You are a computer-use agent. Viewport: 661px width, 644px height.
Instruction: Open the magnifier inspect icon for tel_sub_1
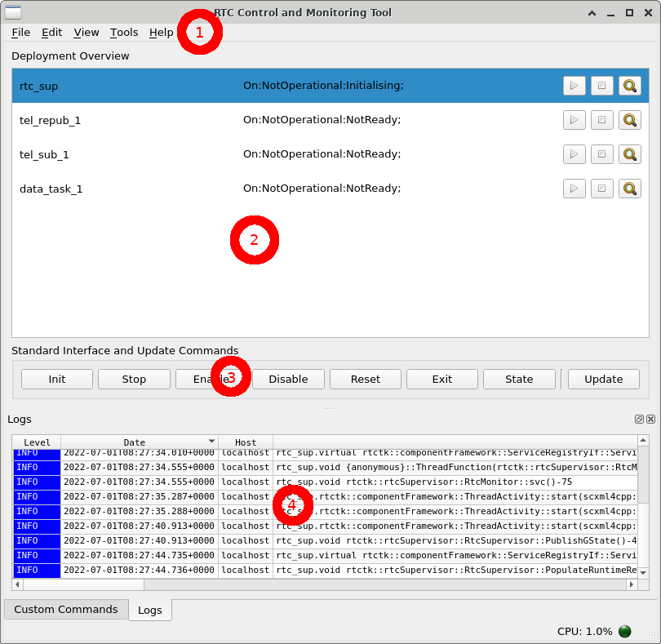pos(629,154)
